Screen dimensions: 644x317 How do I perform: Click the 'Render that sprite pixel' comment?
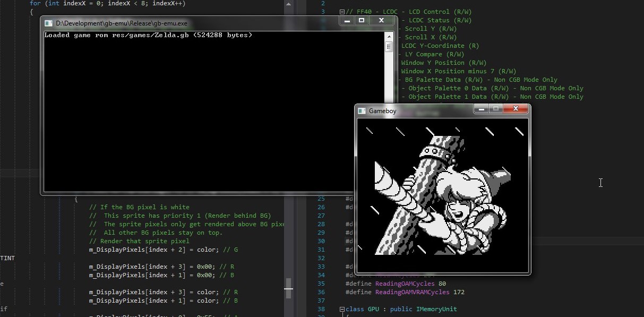(139, 241)
